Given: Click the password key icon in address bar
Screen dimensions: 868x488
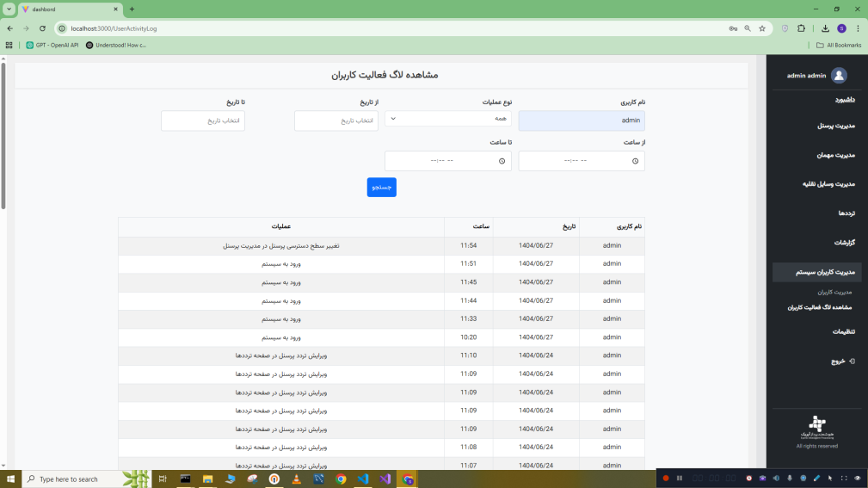Looking at the screenshot, I should click(x=733, y=28).
